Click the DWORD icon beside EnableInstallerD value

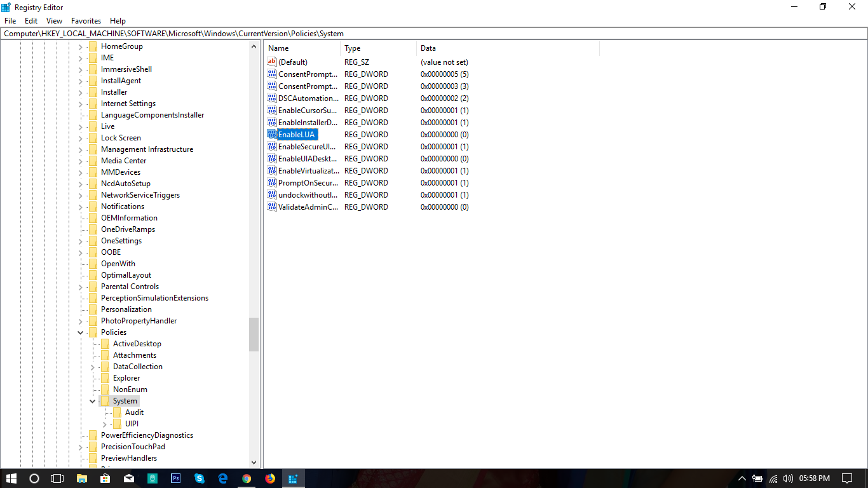click(272, 123)
